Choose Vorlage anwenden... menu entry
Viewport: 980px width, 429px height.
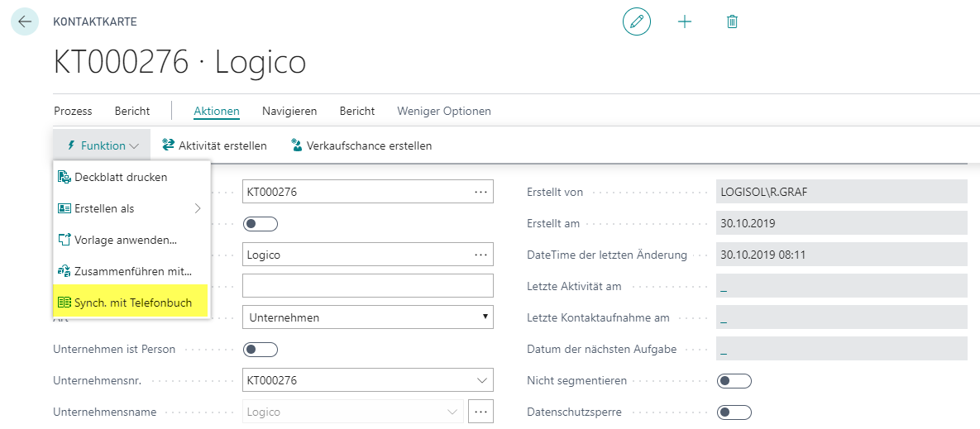pyautogui.click(x=131, y=240)
